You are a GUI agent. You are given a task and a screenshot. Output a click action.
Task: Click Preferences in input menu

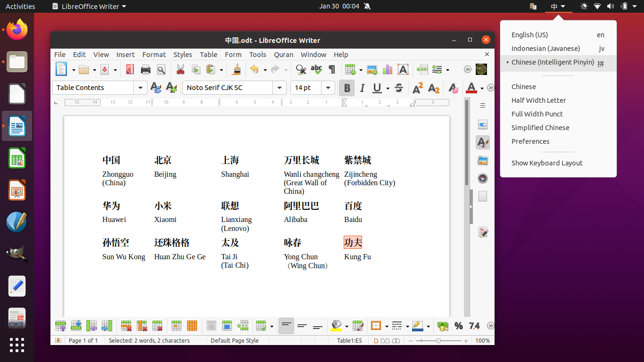pos(558,141)
